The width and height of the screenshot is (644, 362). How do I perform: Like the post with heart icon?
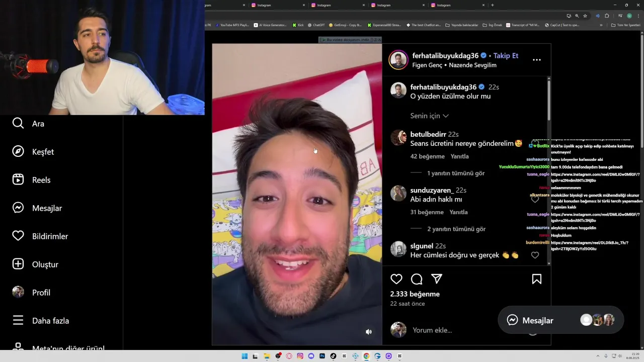(x=396, y=279)
